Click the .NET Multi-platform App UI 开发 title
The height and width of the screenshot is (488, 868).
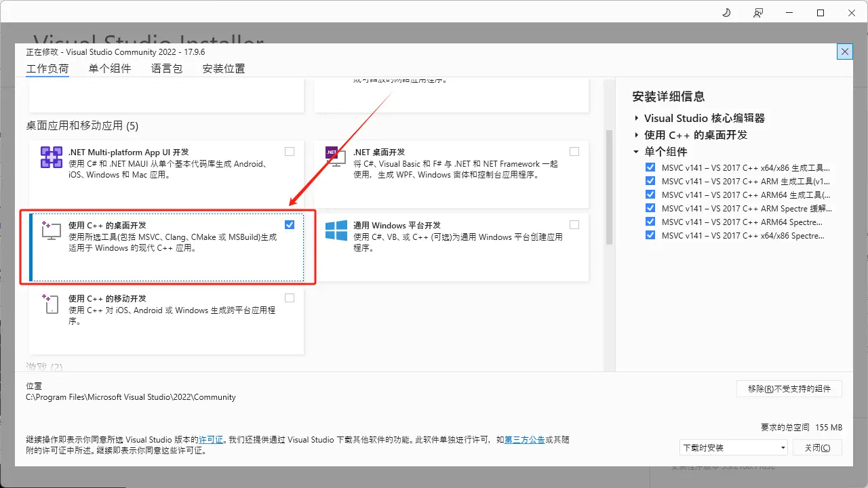[x=129, y=152]
